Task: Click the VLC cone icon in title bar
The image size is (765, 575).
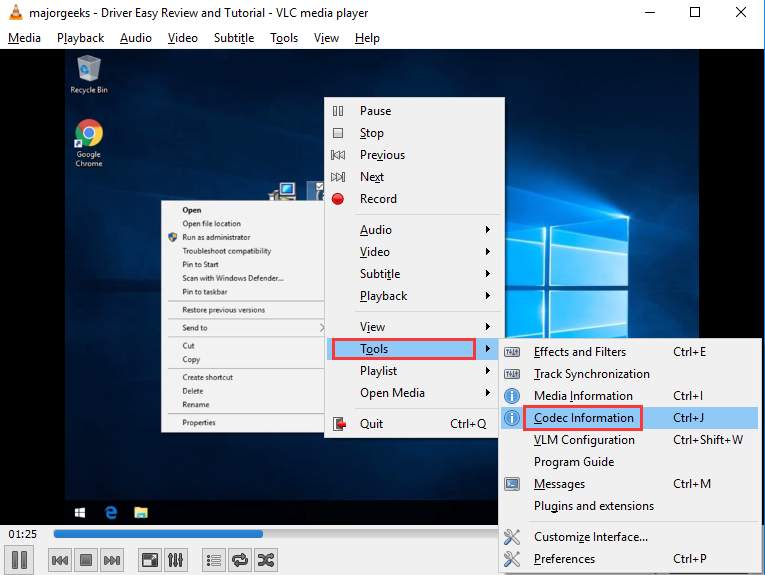Action: 16,12
